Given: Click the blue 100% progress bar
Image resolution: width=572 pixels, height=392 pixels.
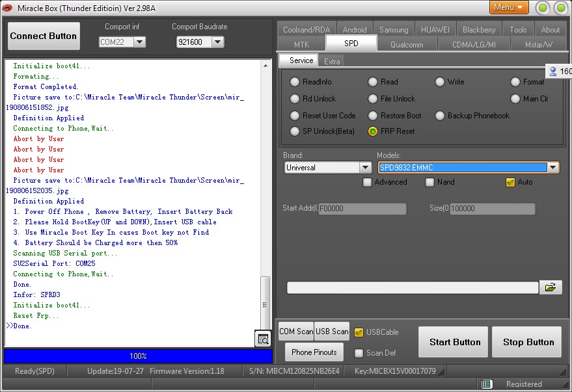Looking at the screenshot, I should pos(138,356).
